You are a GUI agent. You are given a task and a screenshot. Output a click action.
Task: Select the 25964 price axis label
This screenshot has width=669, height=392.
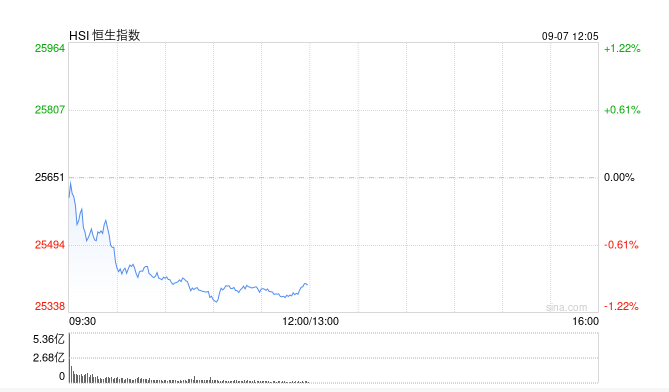[x=50, y=48]
